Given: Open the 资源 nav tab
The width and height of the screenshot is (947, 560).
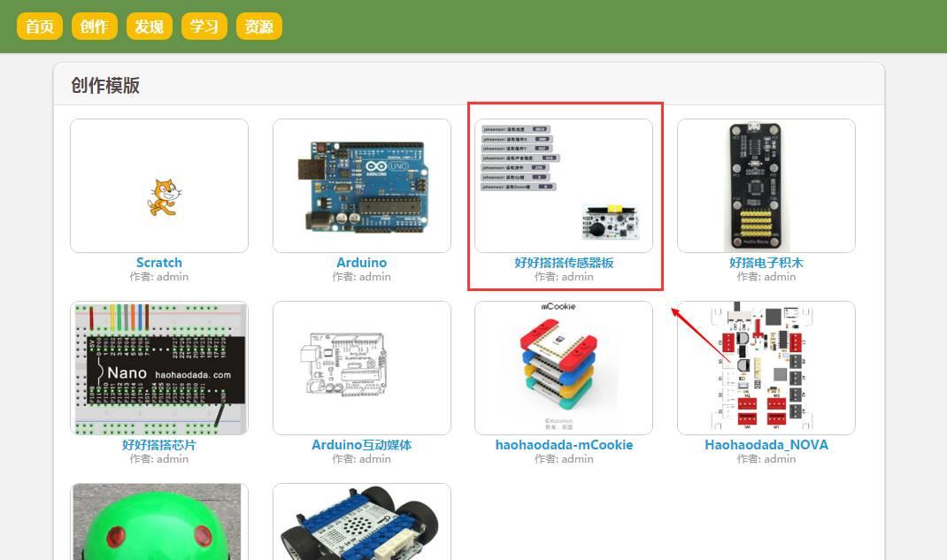Looking at the screenshot, I should point(259,27).
